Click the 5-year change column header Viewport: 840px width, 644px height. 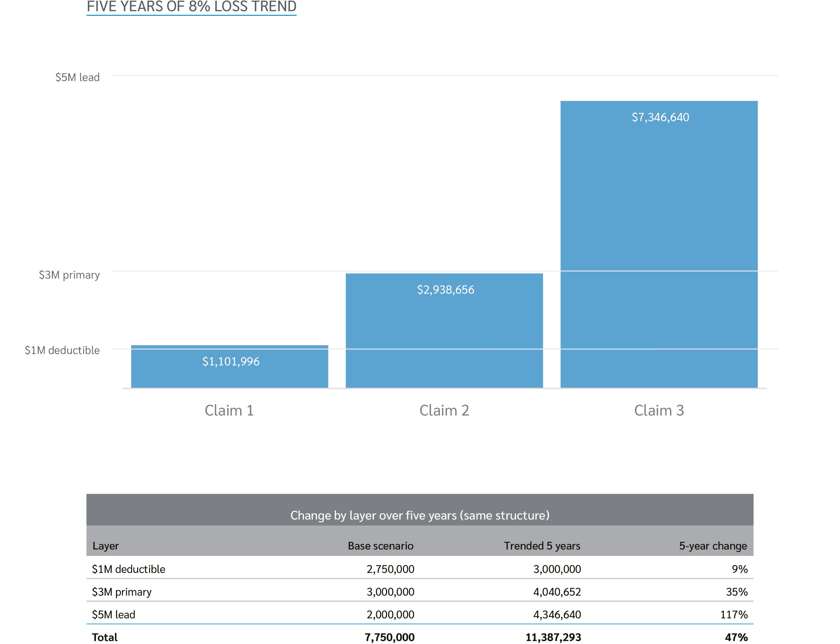713,546
